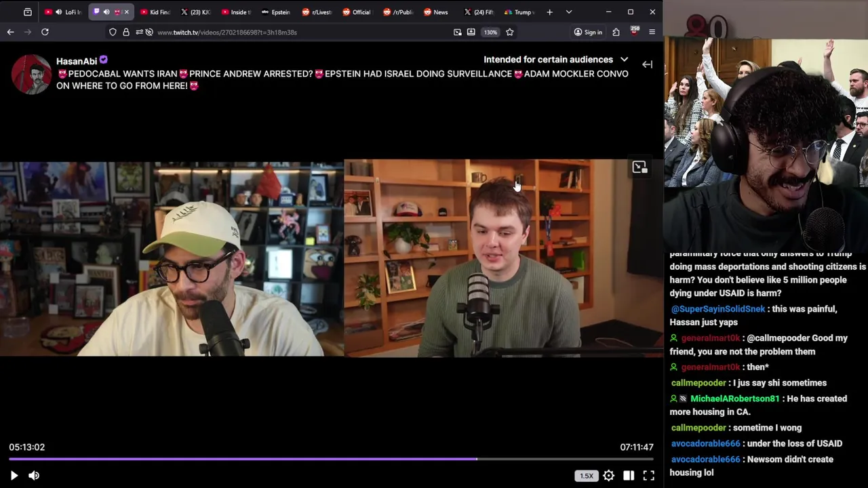Open the red extension with 250 badge
Viewport: 868px width, 488px height.
(635, 31)
